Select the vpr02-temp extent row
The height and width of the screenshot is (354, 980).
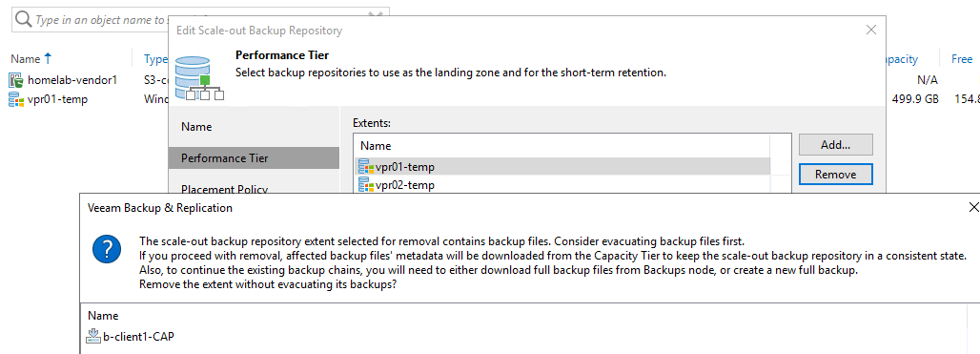pyautogui.click(x=561, y=185)
